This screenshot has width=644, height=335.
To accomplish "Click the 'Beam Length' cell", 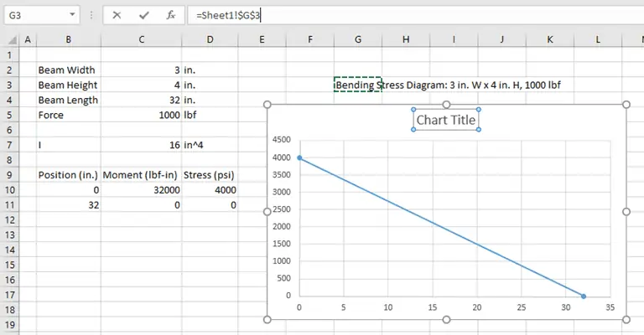I will [69, 100].
